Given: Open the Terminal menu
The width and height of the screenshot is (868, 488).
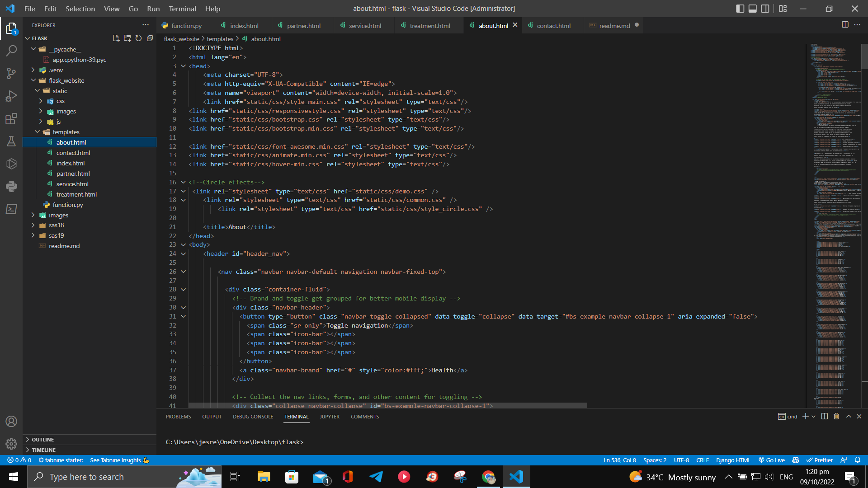Looking at the screenshot, I should click(x=182, y=9).
